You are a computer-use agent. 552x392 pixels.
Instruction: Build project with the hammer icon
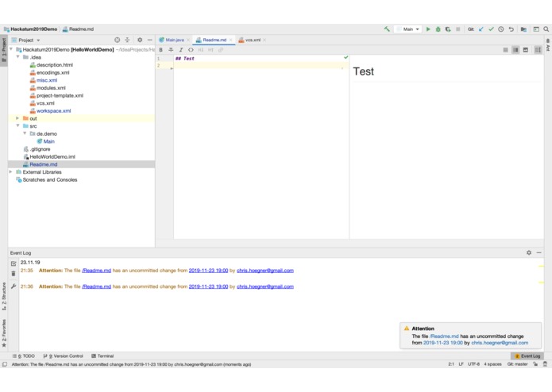tap(387, 29)
